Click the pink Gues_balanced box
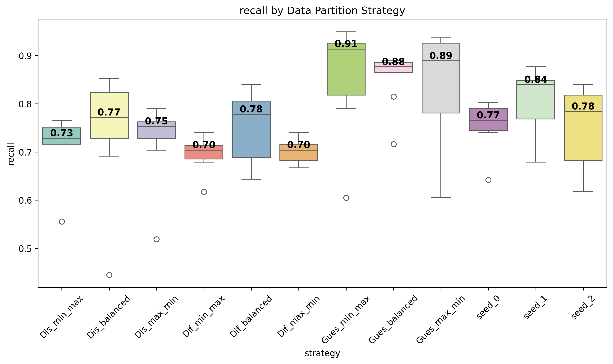 pos(393,70)
